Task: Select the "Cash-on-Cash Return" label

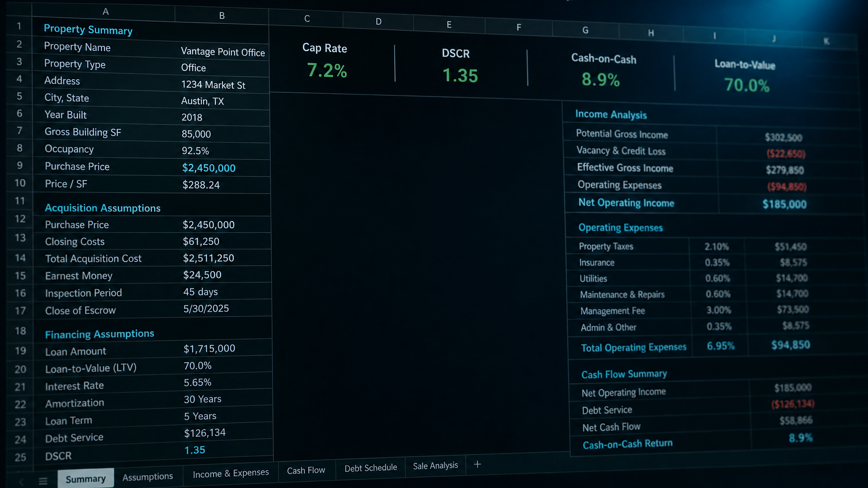Action: click(x=628, y=444)
